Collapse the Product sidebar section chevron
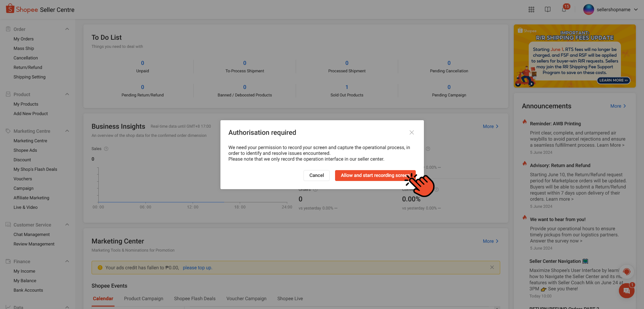 click(67, 94)
